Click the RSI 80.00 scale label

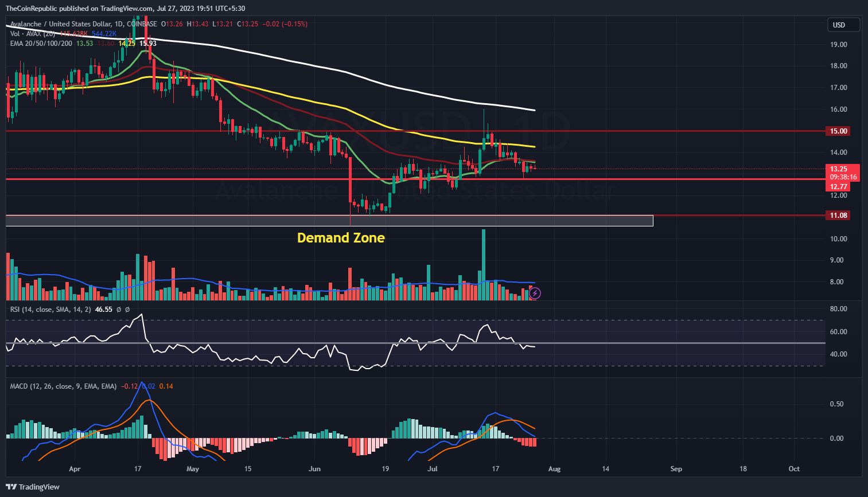click(x=839, y=309)
